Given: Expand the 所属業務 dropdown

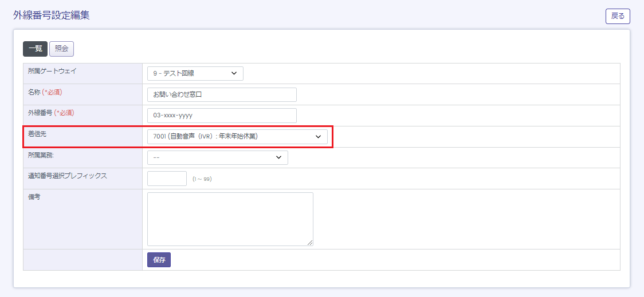Looking at the screenshot, I should pos(217,157).
